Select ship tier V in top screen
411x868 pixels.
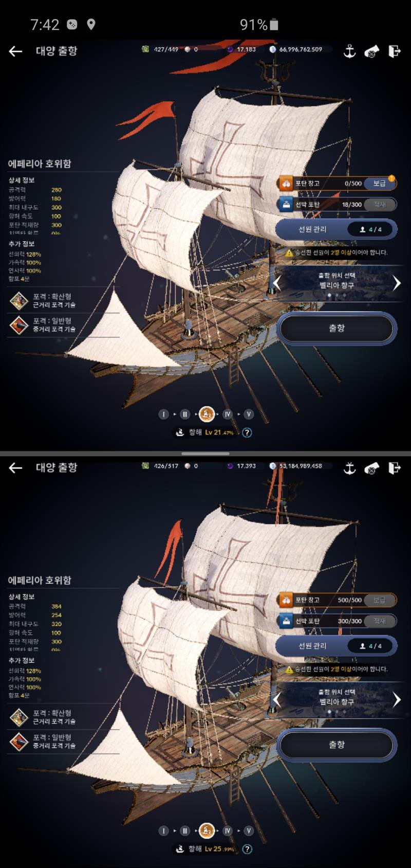[x=249, y=414]
